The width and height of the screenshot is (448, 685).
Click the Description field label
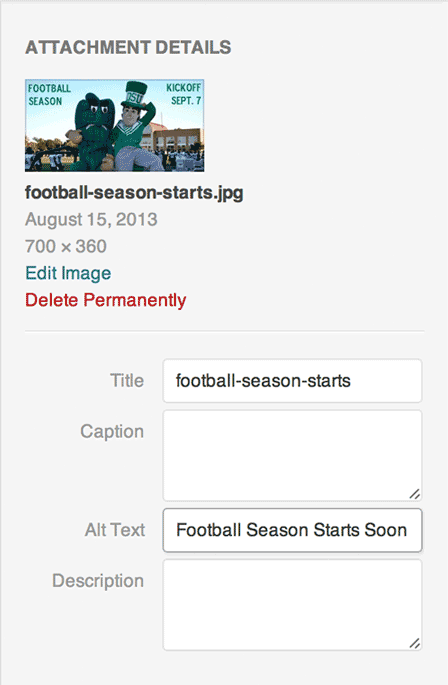click(x=98, y=581)
